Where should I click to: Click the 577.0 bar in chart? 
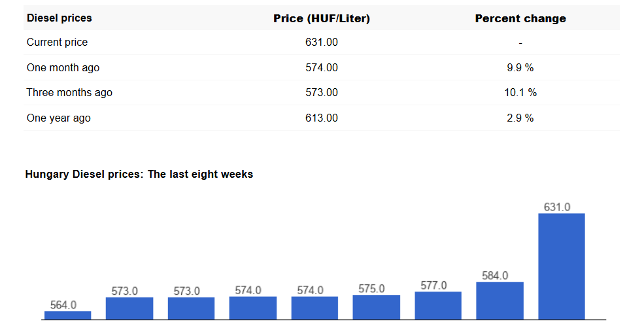(438, 306)
